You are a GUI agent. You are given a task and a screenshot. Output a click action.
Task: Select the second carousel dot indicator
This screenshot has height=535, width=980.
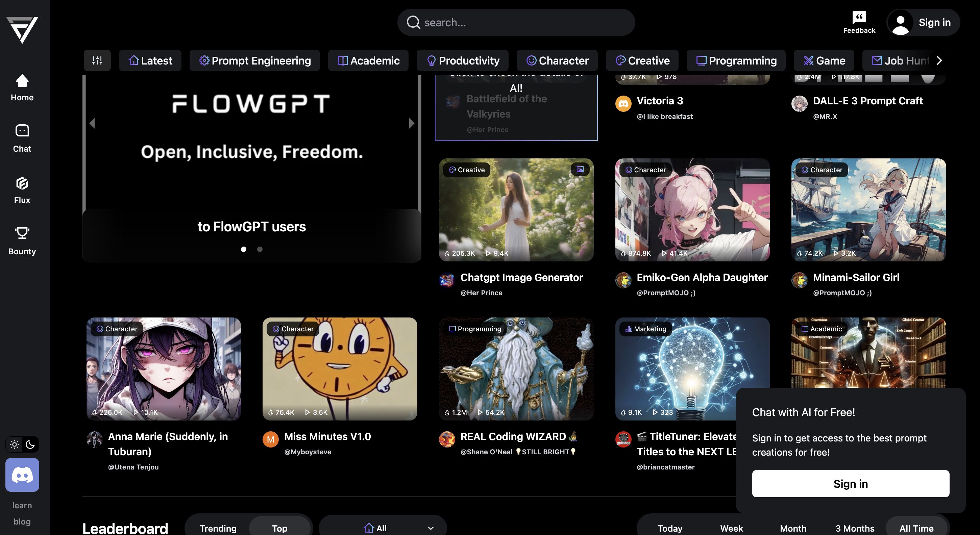coord(260,249)
